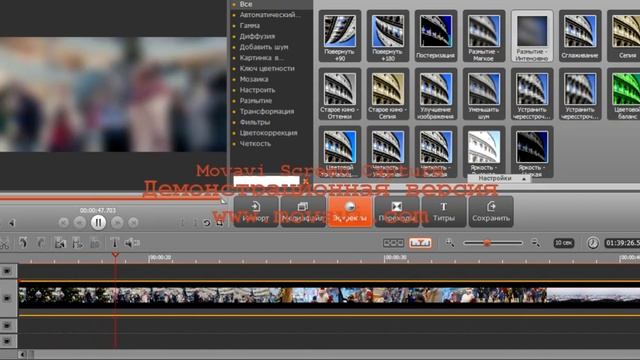
Task: Choose the Старое кино - Сепия effect
Action: click(388, 94)
